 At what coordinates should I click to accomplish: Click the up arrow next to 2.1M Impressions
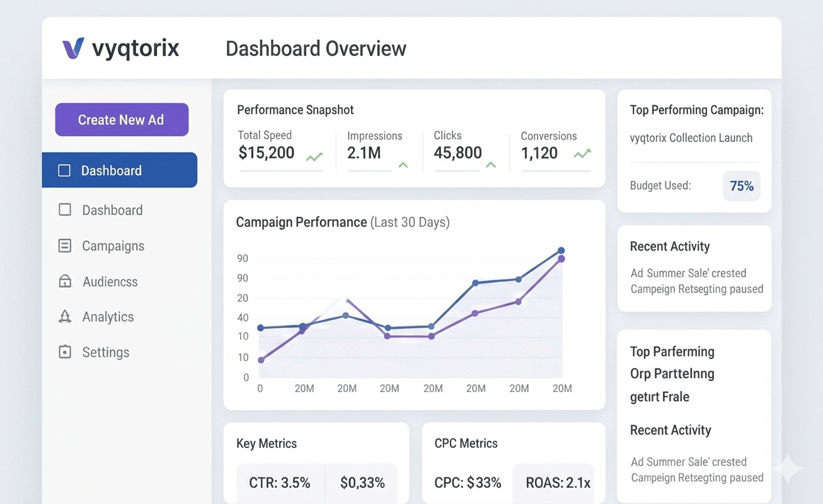(x=403, y=165)
